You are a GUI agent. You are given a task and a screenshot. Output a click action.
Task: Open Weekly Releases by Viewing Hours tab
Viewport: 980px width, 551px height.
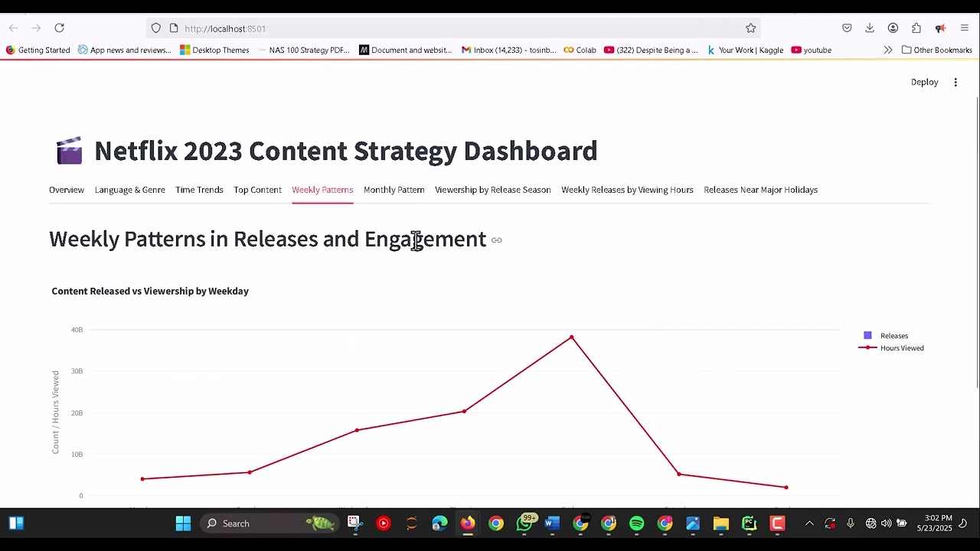pos(627,190)
